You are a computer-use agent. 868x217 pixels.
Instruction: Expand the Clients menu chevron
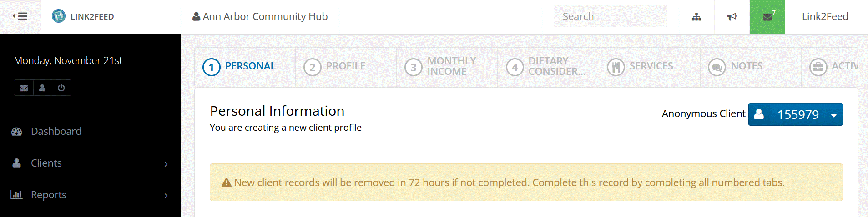click(166, 164)
